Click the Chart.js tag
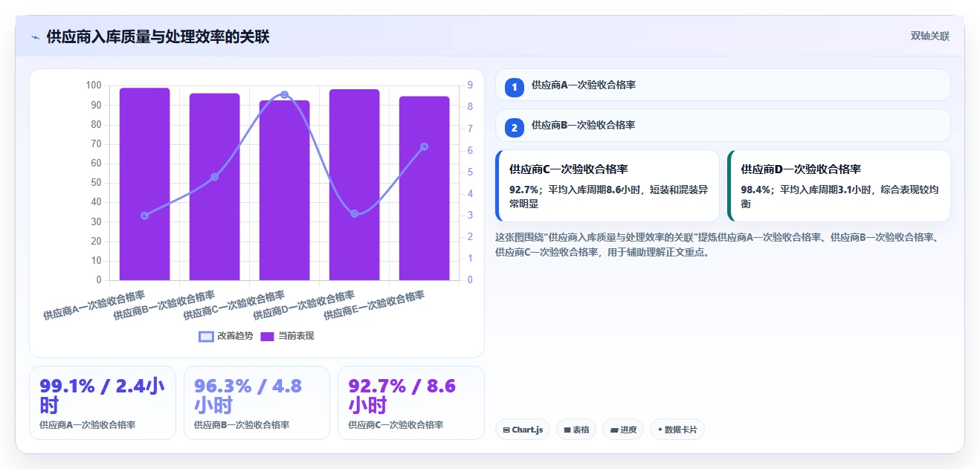The height and width of the screenshot is (469, 980). [523, 430]
